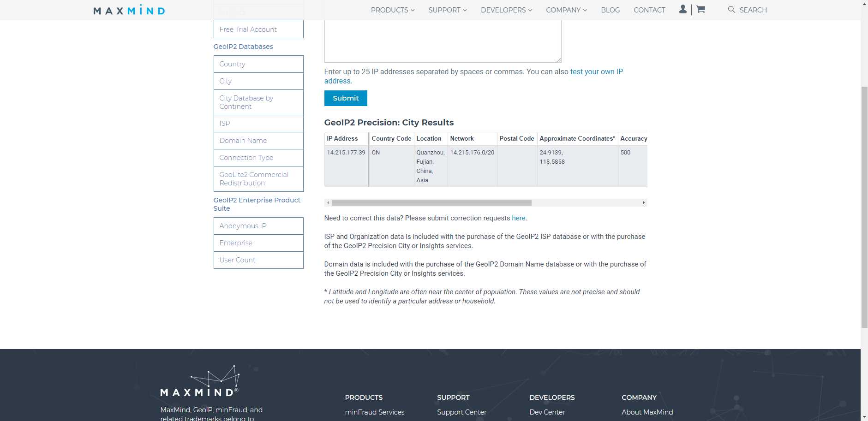The width and height of the screenshot is (868, 421).
Task: Expand the Developers dropdown menu
Action: point(506,10)
